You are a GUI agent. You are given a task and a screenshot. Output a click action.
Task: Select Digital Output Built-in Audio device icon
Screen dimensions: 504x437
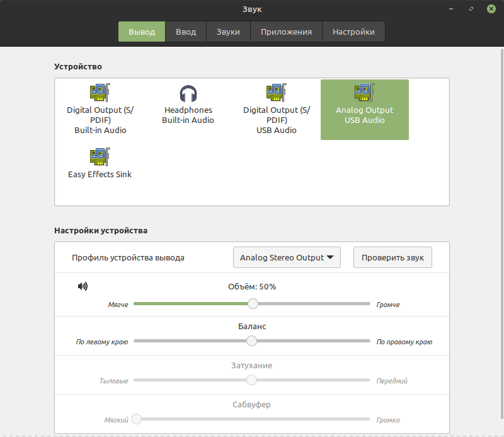click(x=100, y=93)
